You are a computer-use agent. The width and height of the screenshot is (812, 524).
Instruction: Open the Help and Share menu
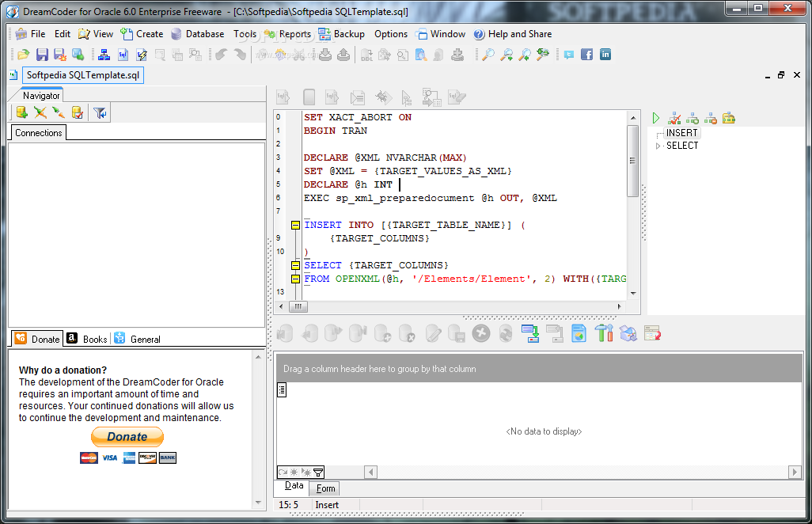coord(513,34)
